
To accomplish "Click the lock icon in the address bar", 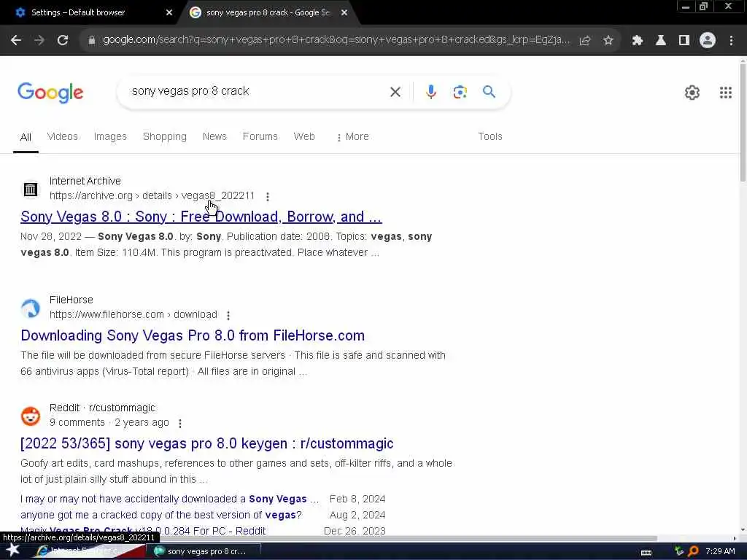I will pos(92,41).
